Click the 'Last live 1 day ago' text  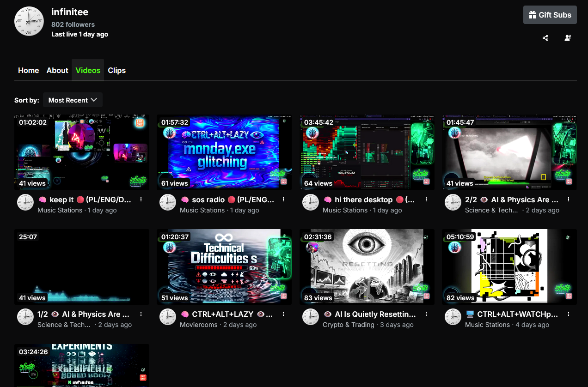[80, 34]
